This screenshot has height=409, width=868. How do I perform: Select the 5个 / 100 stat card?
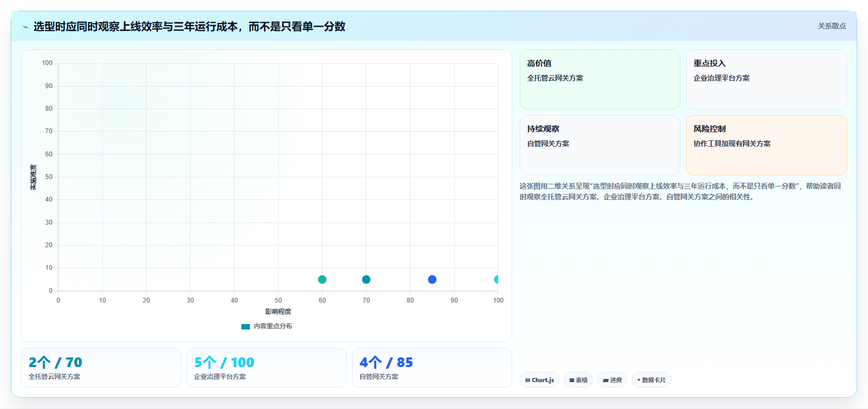[x=267, y=368]
